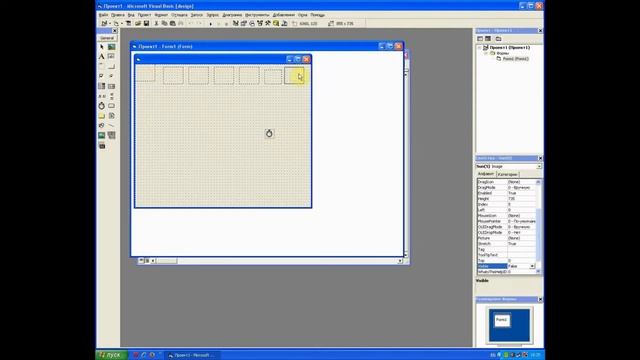
Task: Open the object selector dropdown in Properties
Action: click(539, 167)
